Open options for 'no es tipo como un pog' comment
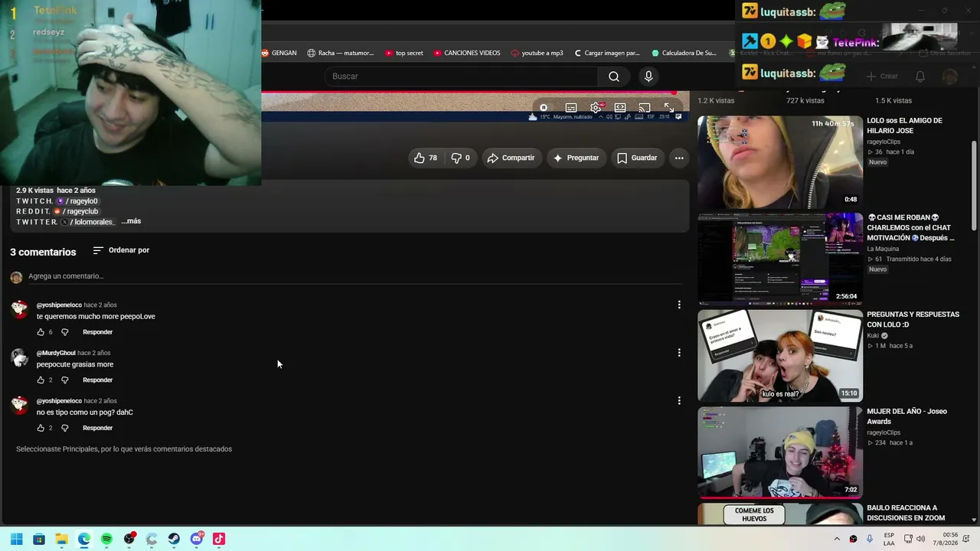 (679, 400)
